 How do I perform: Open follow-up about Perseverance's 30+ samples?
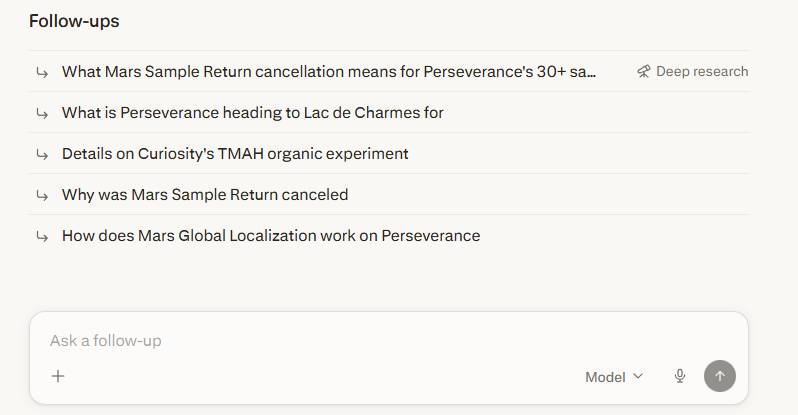(x=329, y=72)
